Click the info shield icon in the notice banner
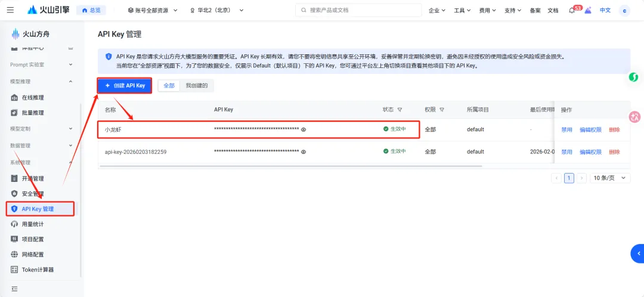This screenshot has width=644, height=297. pos(109,56)
